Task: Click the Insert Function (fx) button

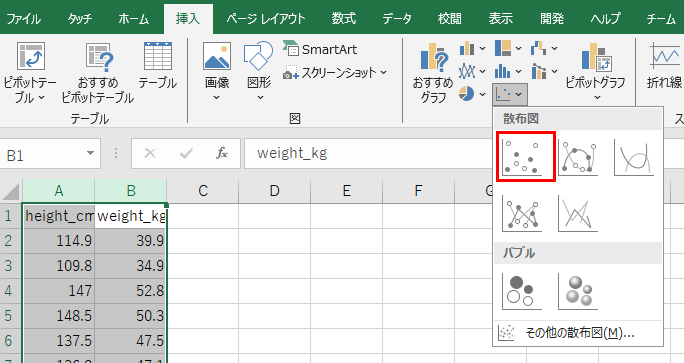Action: tap(222, 153)
